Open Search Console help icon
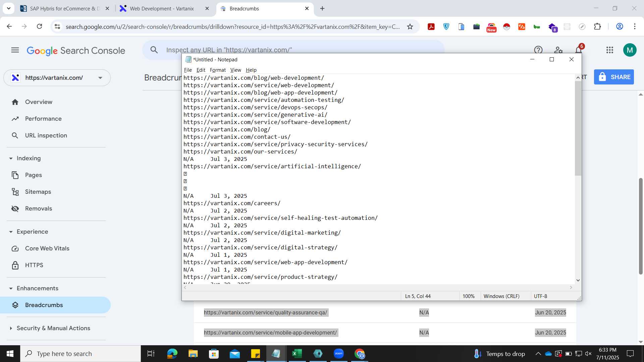This screenshot has height=362, width=644. [x=538, y=50]
